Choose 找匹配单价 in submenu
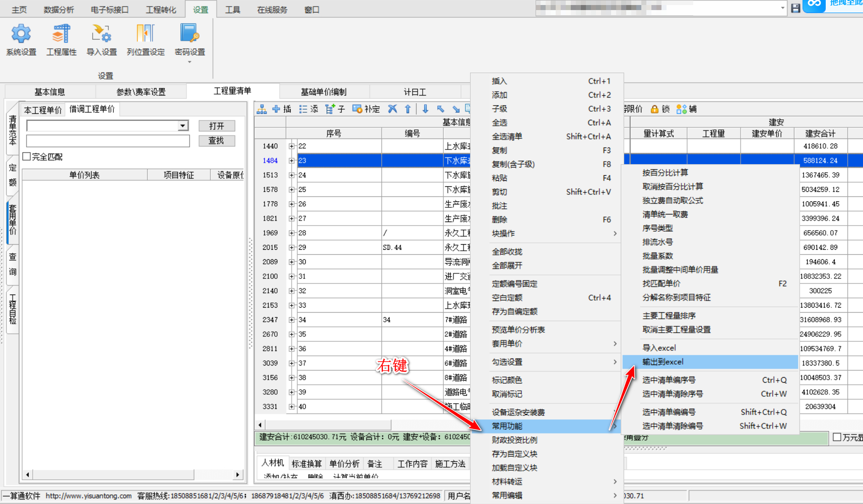The width and height of the screenshot is (863, 504). coord(710,283)
